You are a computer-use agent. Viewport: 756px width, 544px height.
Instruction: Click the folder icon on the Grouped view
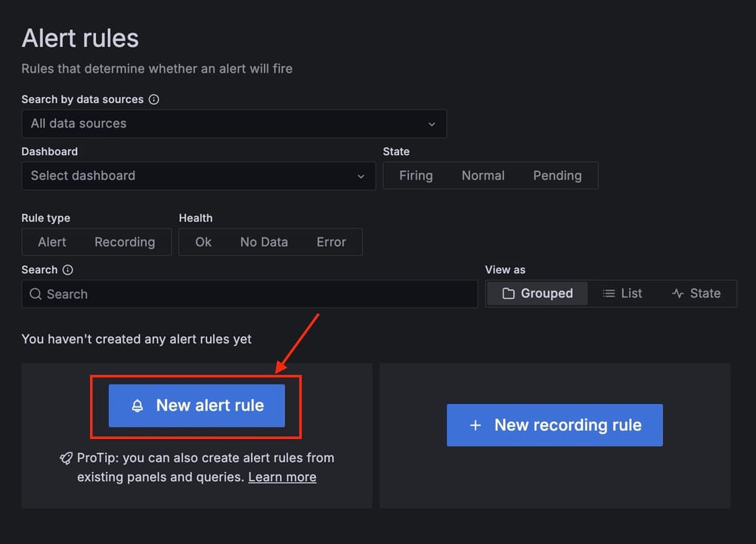(510, 293)
